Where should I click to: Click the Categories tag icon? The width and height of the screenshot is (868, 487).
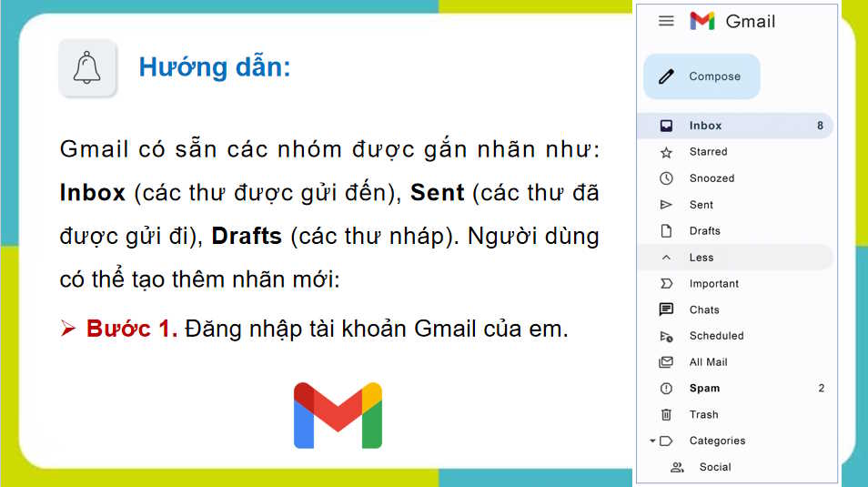pyautogui.click(x=666, y=441)
